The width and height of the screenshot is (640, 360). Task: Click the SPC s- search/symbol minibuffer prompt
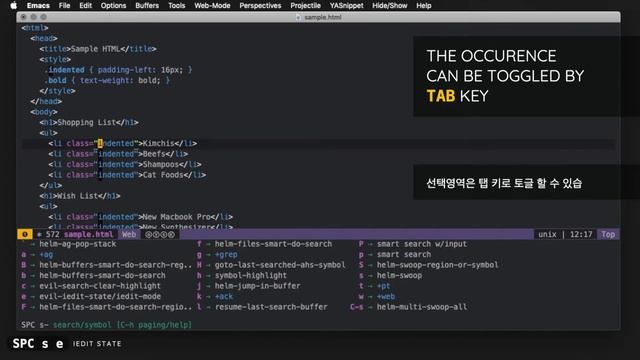point(106,325)
